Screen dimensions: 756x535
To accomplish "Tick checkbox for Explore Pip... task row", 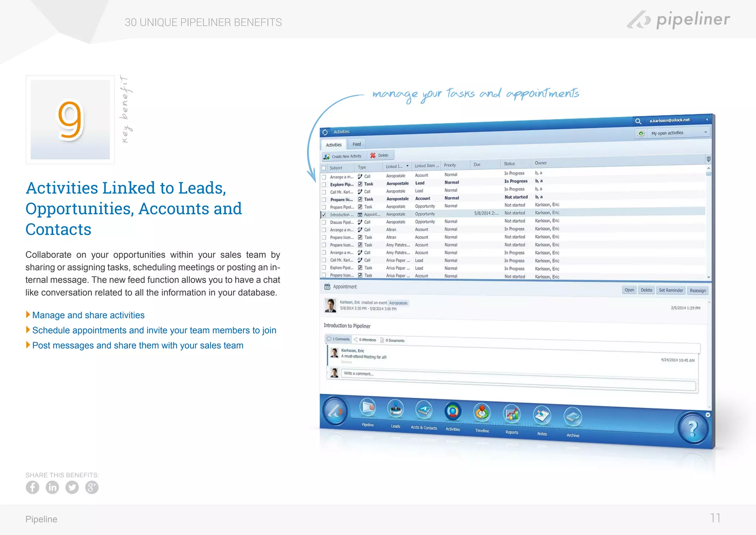I will (x=324, y=185).
